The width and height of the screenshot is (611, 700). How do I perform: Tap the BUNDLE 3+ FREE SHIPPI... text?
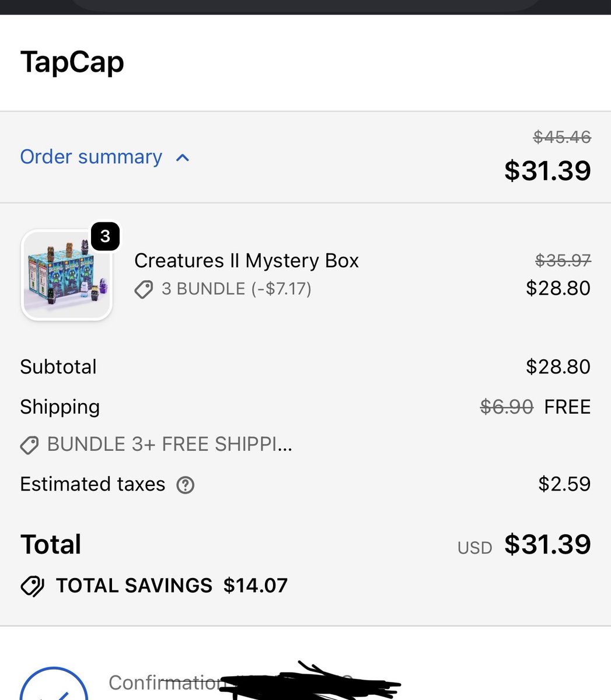click(x=170, y=444)
